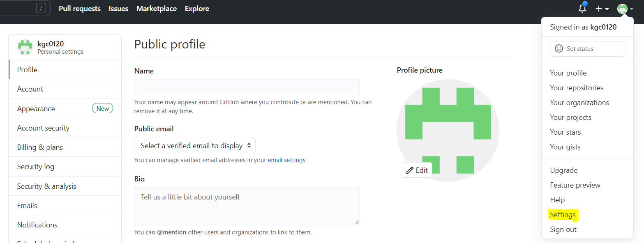Select Security & analysis in sidebar
This screenshot has height=243, width=644.
[x=65, y=186]
